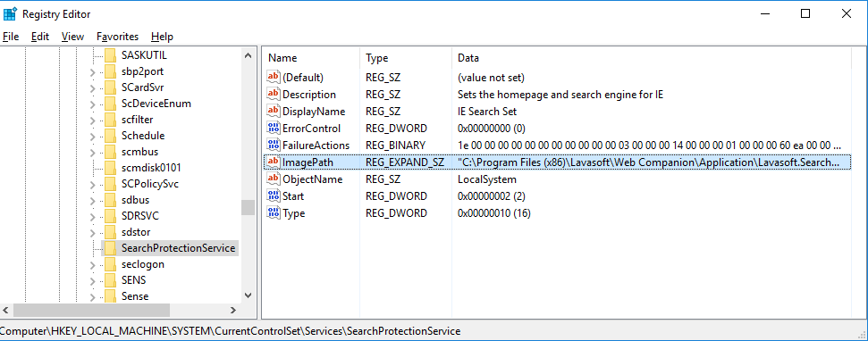Expand the SDRSVC tree node
This screenshot has height=341, width=868.
click(92, 216)
